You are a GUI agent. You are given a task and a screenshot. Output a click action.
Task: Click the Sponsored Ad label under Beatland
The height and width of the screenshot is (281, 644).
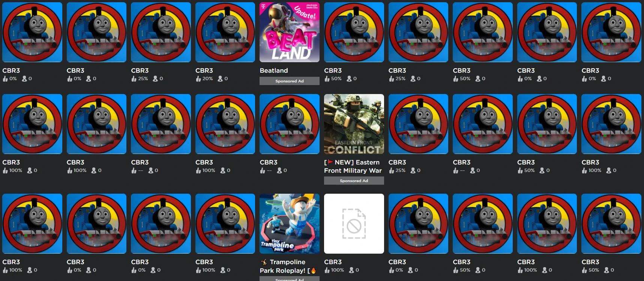tap(290, 81)
